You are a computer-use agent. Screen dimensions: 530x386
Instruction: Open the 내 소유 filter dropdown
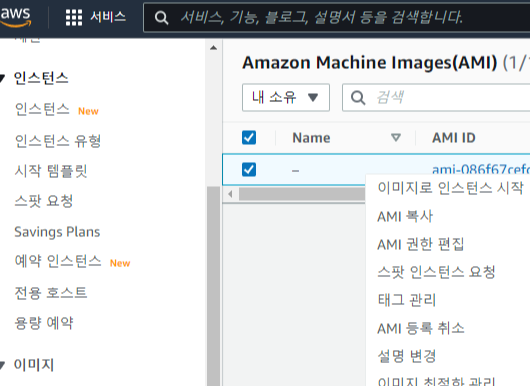pyautogui.click(x=286, y=97)
